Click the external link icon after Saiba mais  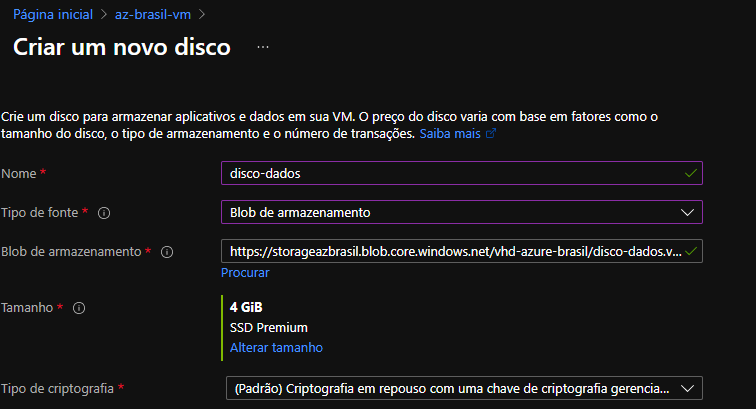pyautogui.click(x=490, y=134)
